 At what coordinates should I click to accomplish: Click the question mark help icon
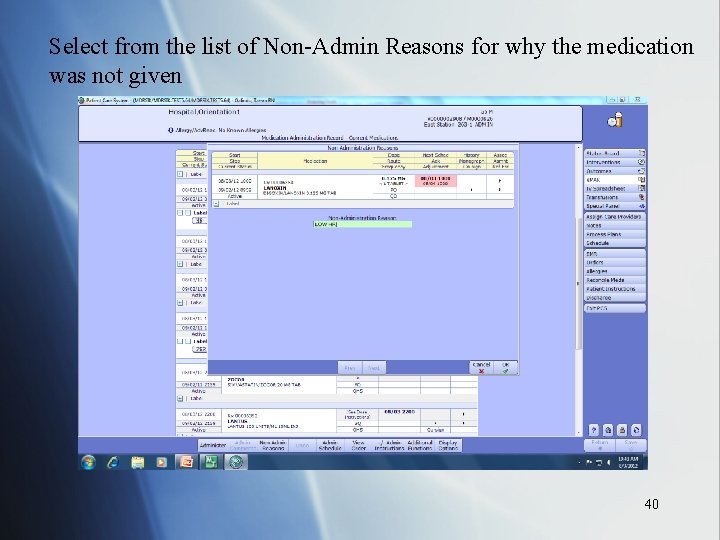coord(594,430)
